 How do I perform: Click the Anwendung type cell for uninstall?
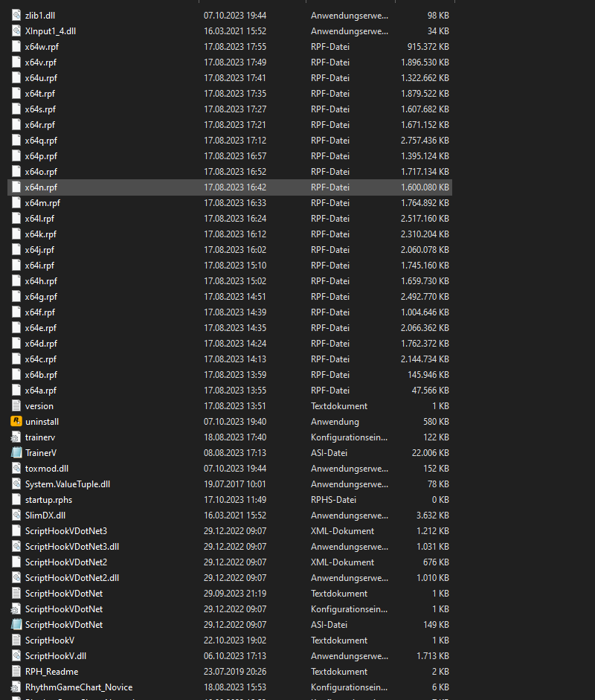[x=335, y=422]
